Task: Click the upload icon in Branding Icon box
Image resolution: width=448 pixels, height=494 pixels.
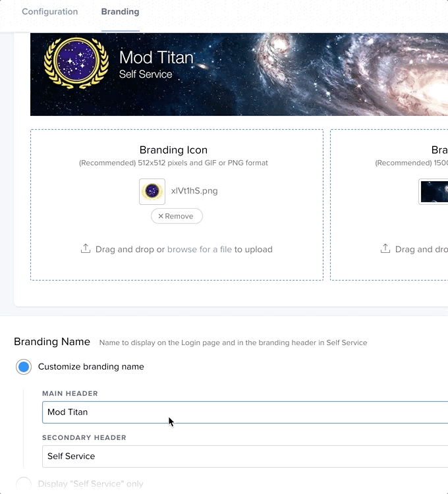Action: pyautogui.click(x=86, y=248)
